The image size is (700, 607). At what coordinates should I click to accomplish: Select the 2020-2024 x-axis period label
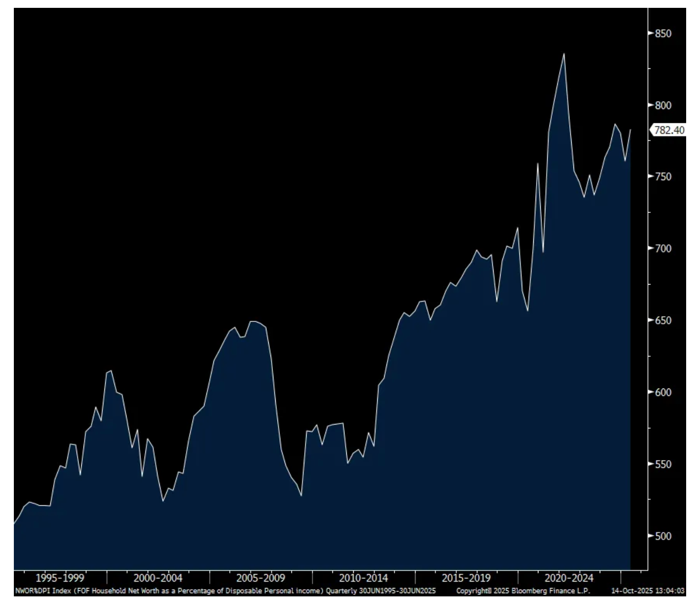click(569, 578)
